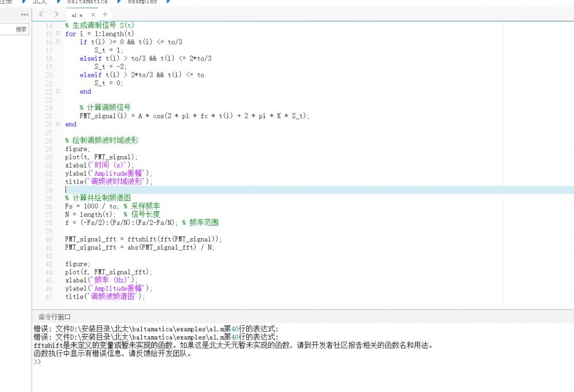Open a new editor tab with plus icon
The image size is (574, 392).
pos(105,14)
